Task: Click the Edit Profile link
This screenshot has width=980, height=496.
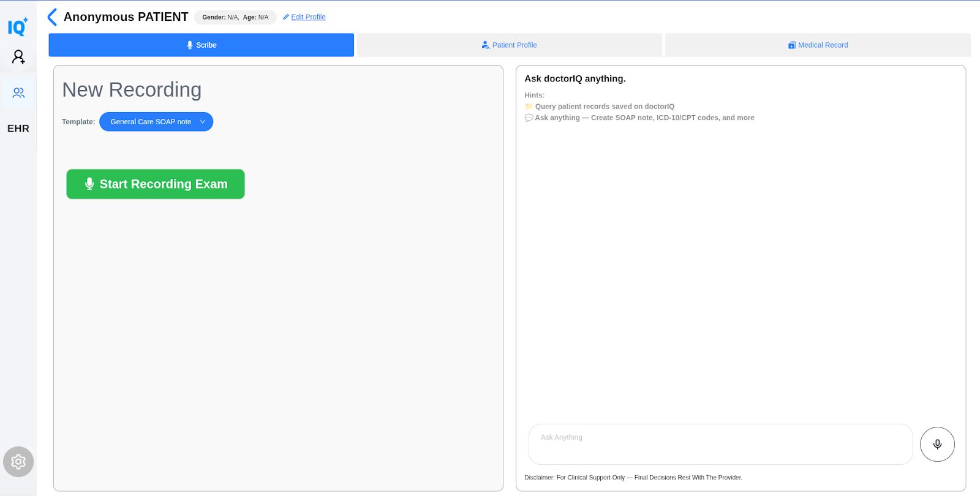Action: point(307,17)
